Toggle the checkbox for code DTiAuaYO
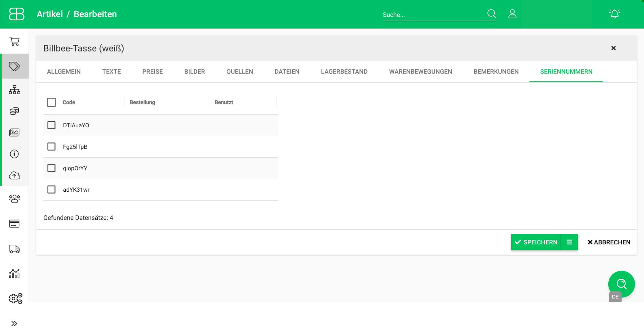This screenshot has width=644, height=336. pyautogui.click(x=51, y=125)
